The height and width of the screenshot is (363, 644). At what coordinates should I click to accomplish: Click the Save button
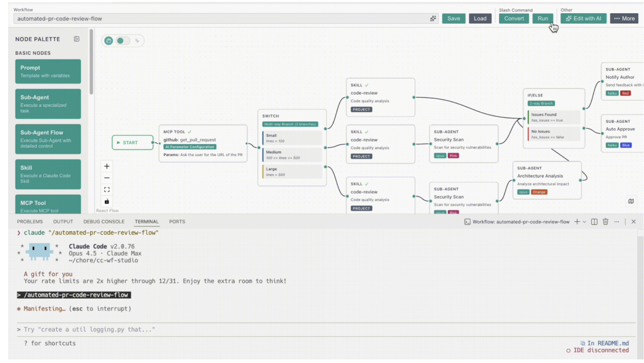pos(453,18)
